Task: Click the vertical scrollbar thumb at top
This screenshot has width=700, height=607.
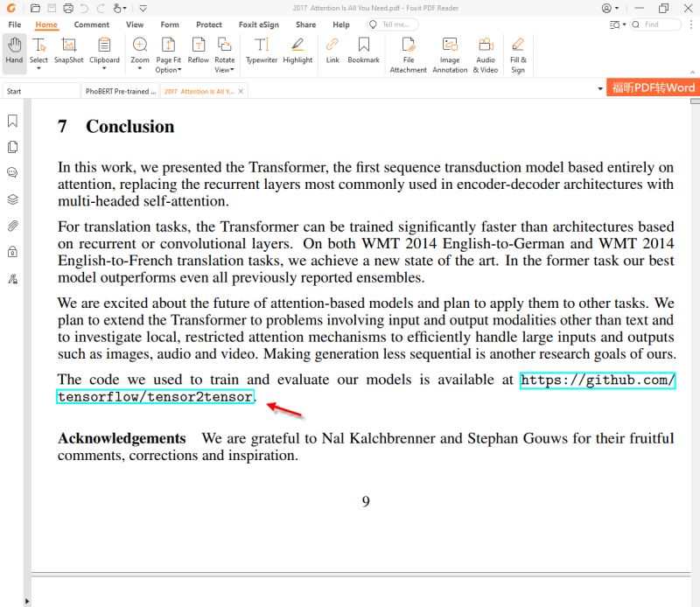Action: 695,101
